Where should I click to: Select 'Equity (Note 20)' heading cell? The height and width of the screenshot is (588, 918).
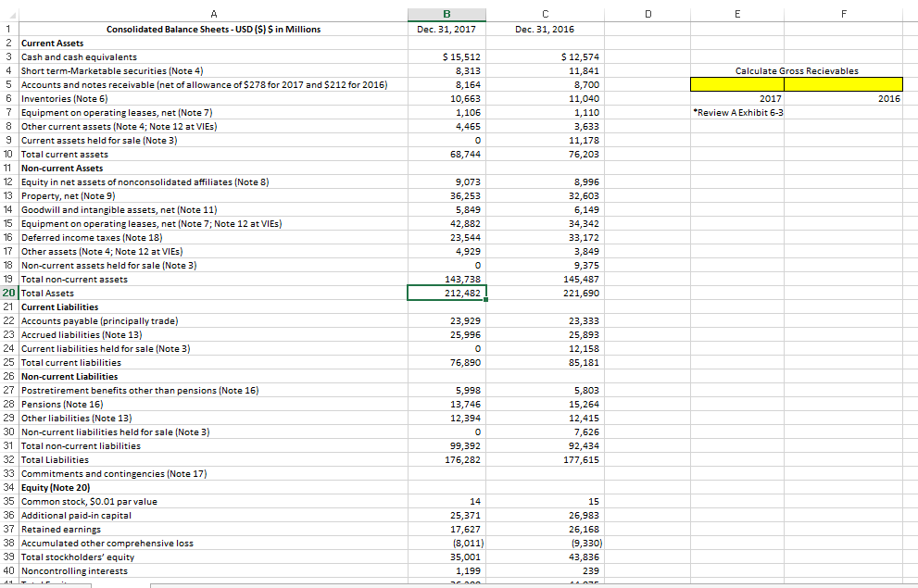point(214,487)
